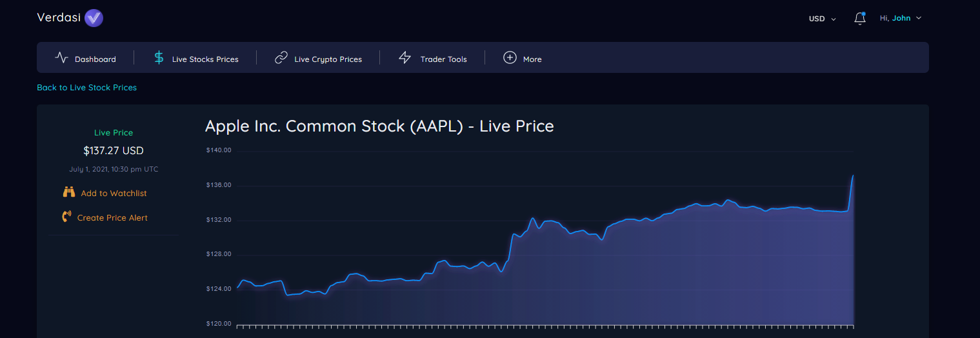Open the USD currency dropdown
This screenshot has height=338, width=980.
point(822,19)
